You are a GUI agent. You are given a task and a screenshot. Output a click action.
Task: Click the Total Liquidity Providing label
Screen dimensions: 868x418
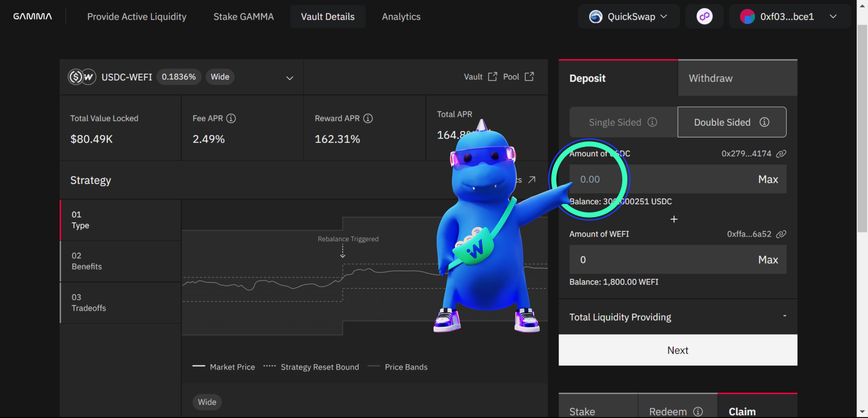620,317
